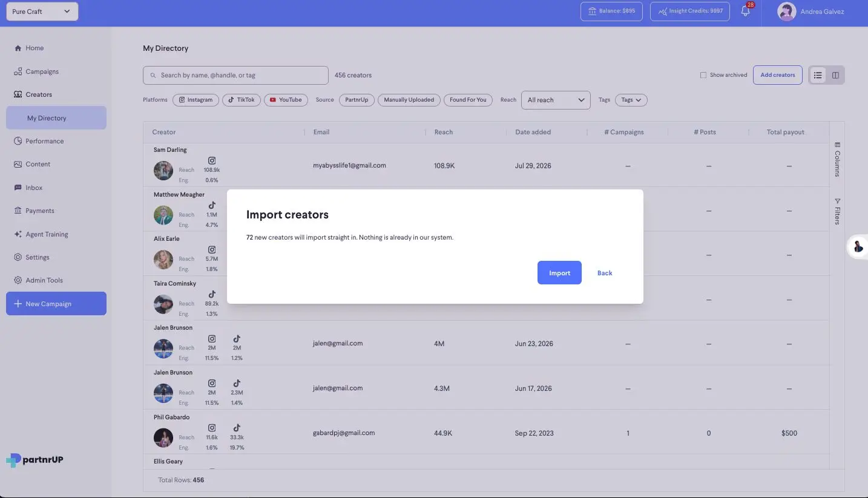Sort by Date added column header
The width and height of the screenshot is (868, 498).
[533, 132]
